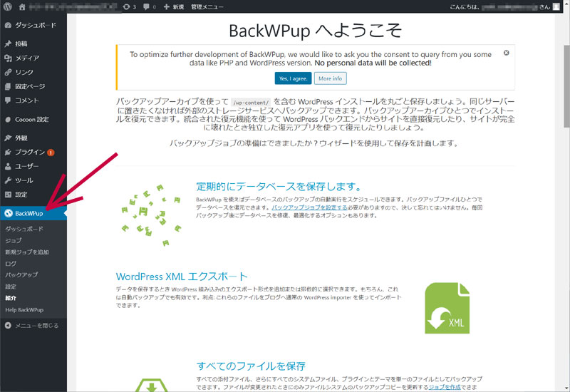Click the wrench icon beside ツール
This screenshot has height=392, width=570.
point(8,180)
